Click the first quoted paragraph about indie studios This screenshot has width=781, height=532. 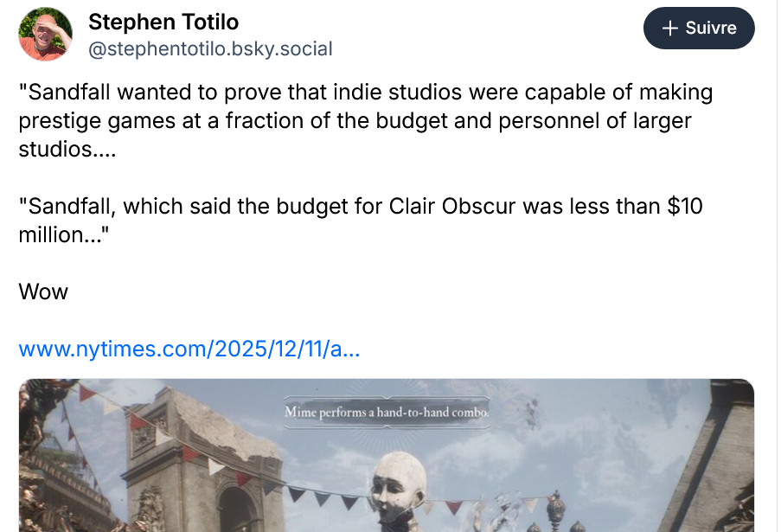355,119
